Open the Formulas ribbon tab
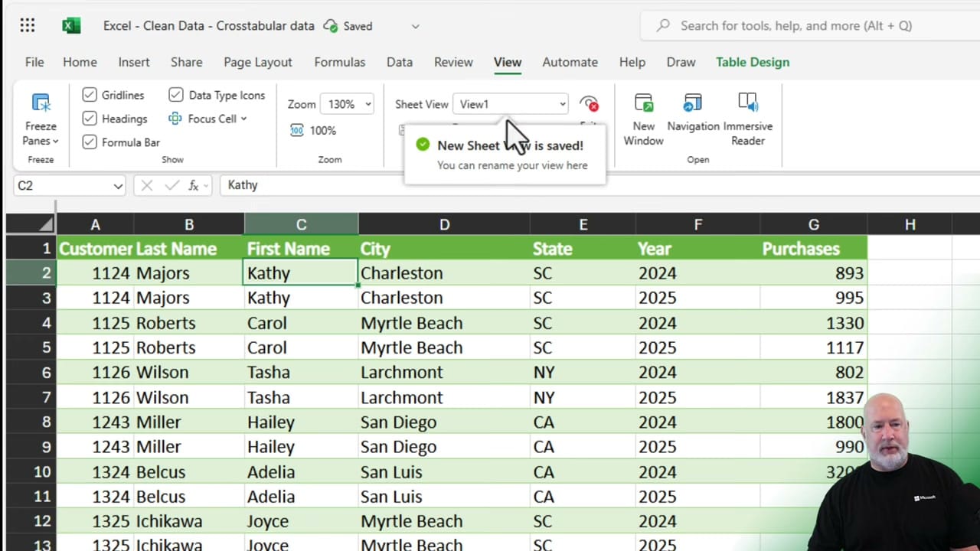Viewport: 980px width, 551px height. tap(339, 62)
